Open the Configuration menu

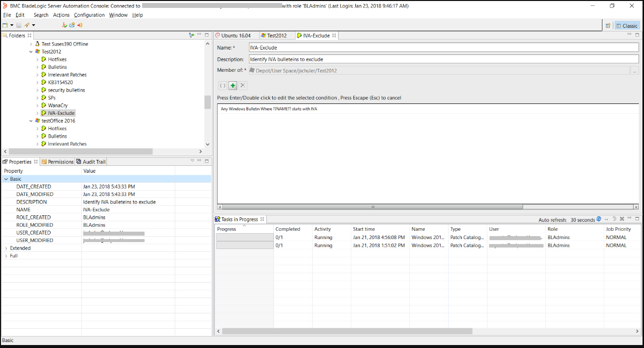click(x=89, y=15)
